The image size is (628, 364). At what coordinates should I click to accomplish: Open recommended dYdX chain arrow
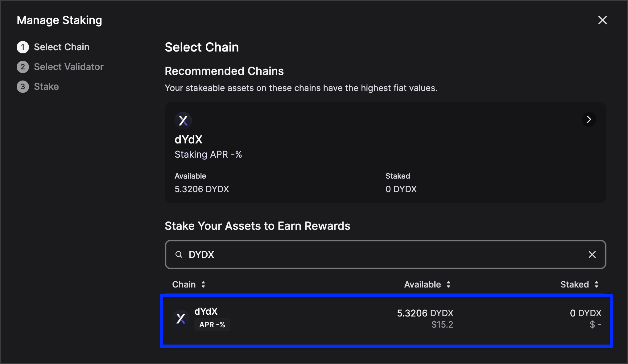(589, 119)
